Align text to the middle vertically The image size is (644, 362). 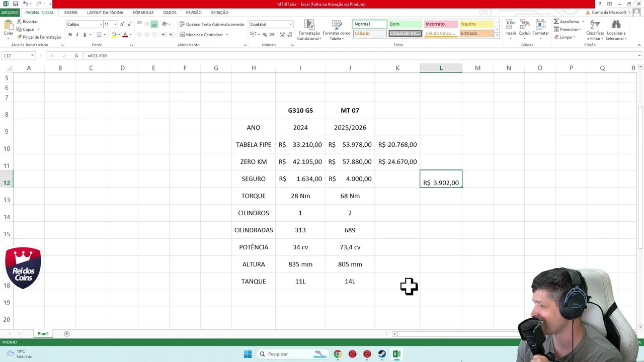(147, 24)
